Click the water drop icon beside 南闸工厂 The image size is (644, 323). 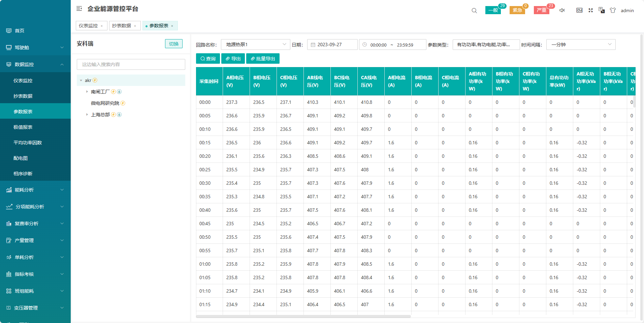point(119,92)
